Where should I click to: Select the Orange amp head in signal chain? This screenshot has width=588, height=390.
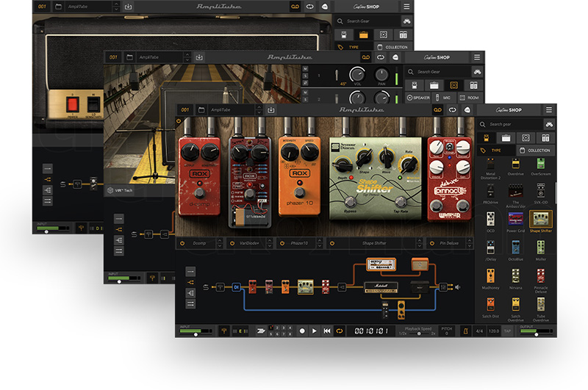click(x=381, y=264)
